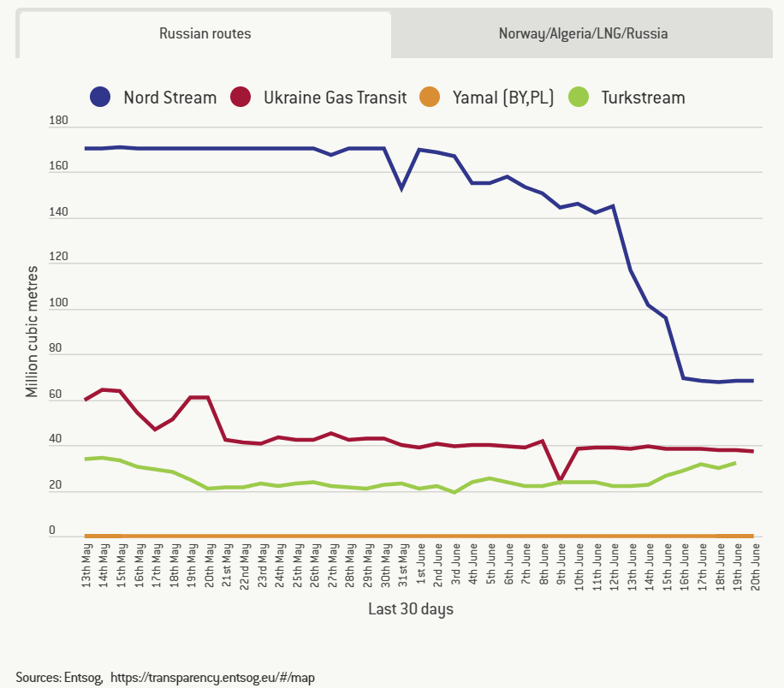Click the Nord Stream dip at 31st May
784x688 pixels.
401,187
